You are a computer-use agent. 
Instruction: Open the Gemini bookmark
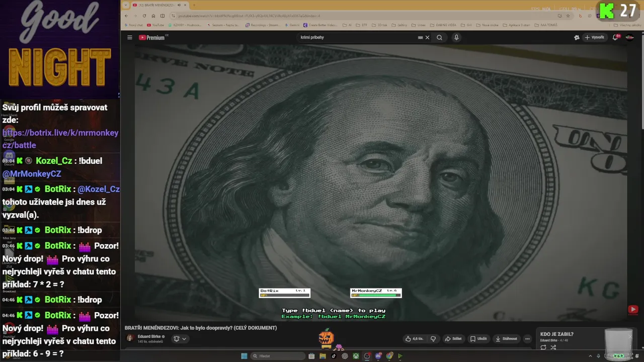click(x=292, y=25)
